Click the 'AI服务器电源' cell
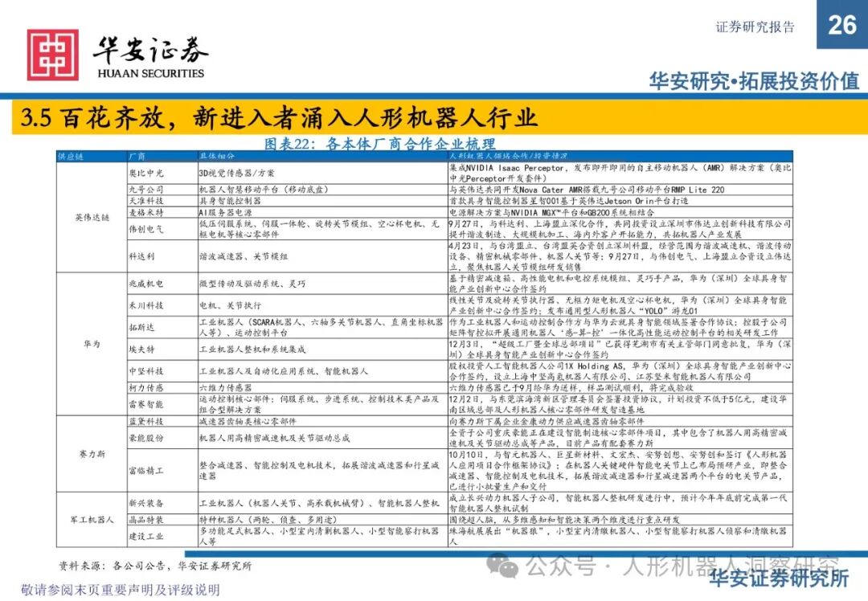Screen dimensions: 868x601 pos(323,212)
